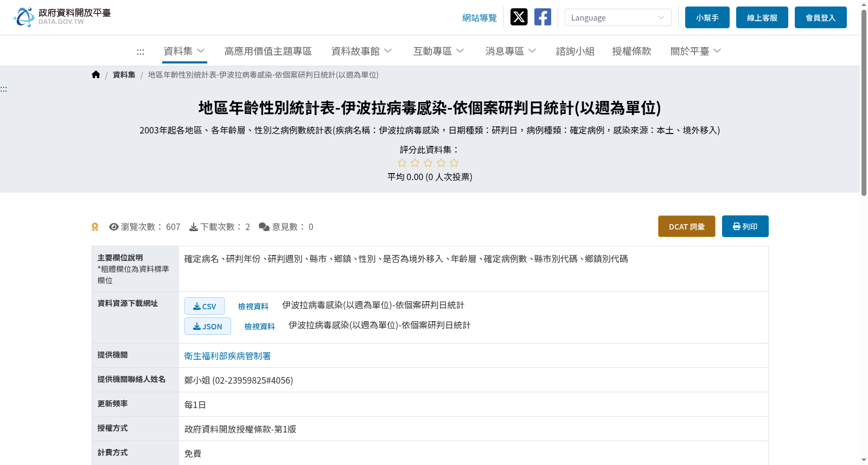This screenshot has width=868, height=465.
Task: Click the page vertical scrollbar thumb
Action: pyautogui.click(x=864, y=103)
